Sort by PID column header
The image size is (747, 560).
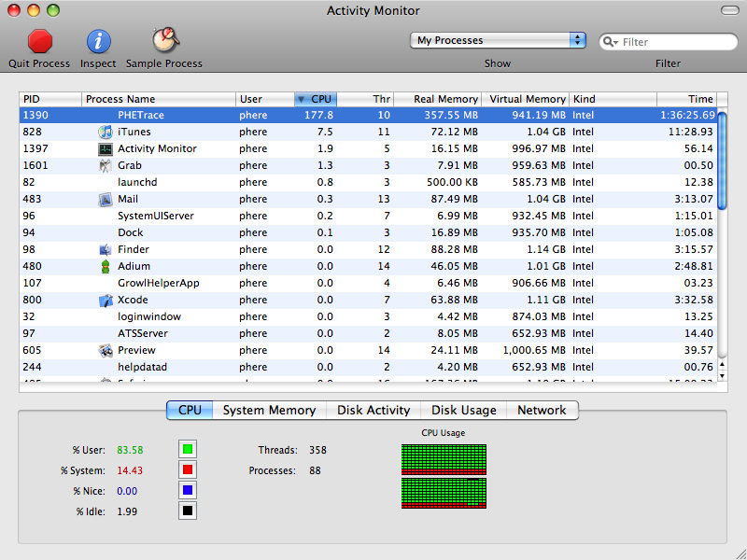[x=50, y=99]
